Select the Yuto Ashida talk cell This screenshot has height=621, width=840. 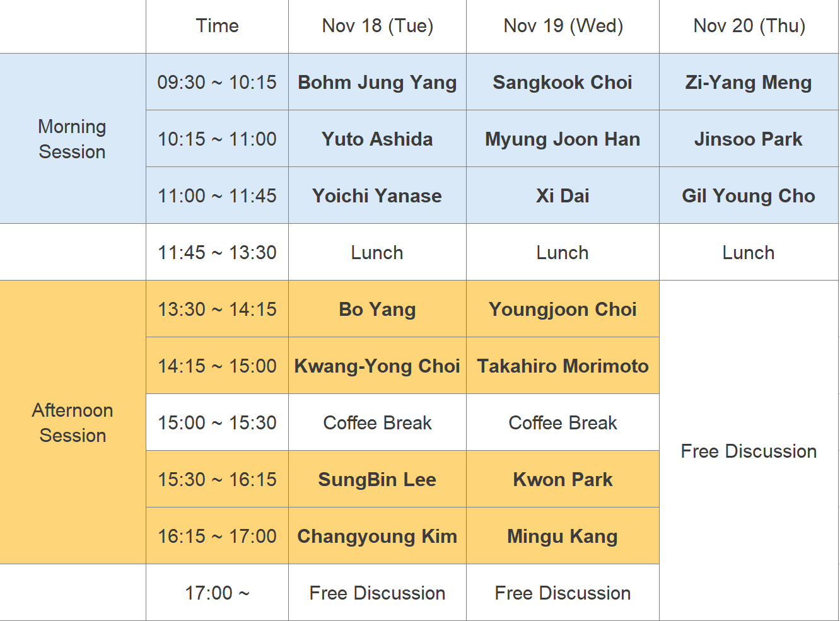(x=377, y=139)
